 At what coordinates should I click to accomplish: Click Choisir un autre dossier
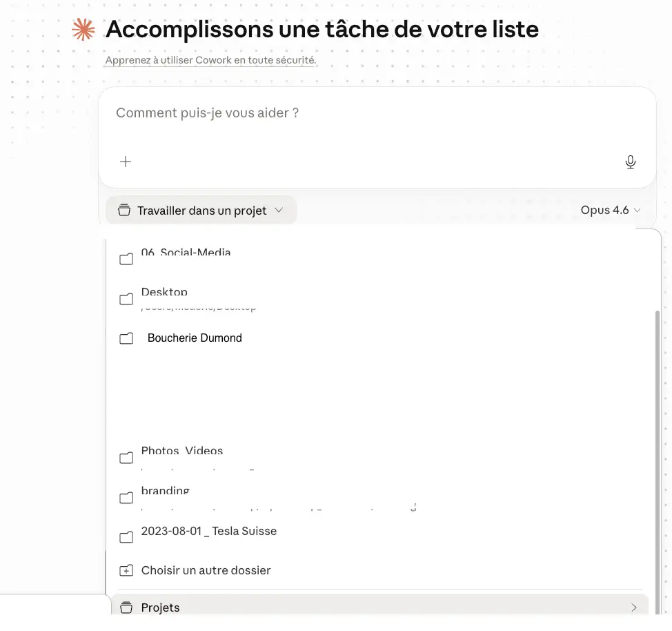(206, 570)
